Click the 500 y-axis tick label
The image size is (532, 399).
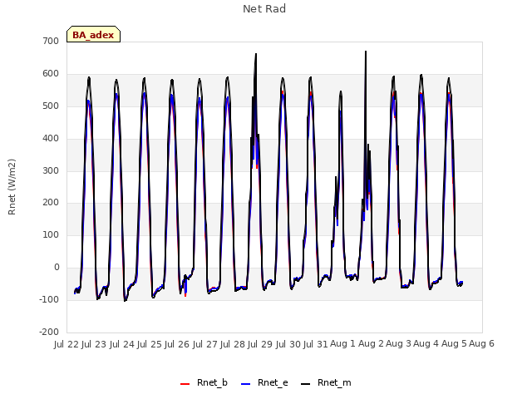point(51,106)
